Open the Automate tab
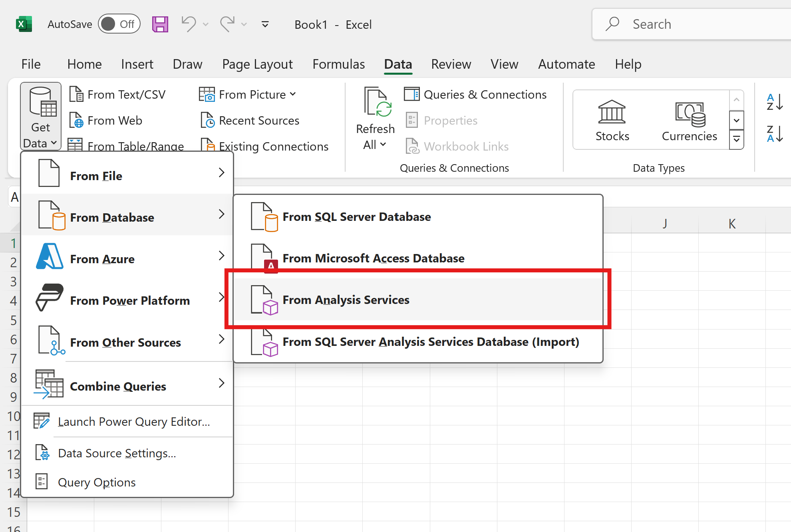The width and height of the screenshot is (791, 532). [566, 64]
